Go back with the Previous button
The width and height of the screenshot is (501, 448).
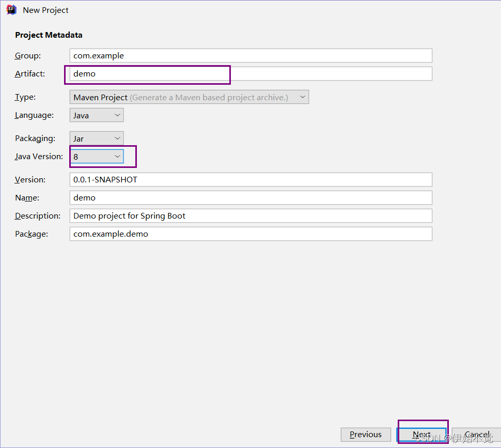[x=366, y=435]
